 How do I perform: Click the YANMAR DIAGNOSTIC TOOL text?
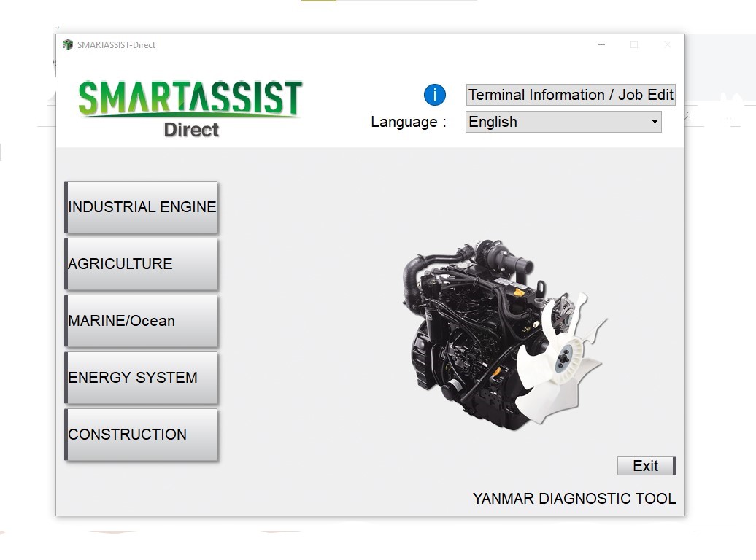[x=574, y=499]
